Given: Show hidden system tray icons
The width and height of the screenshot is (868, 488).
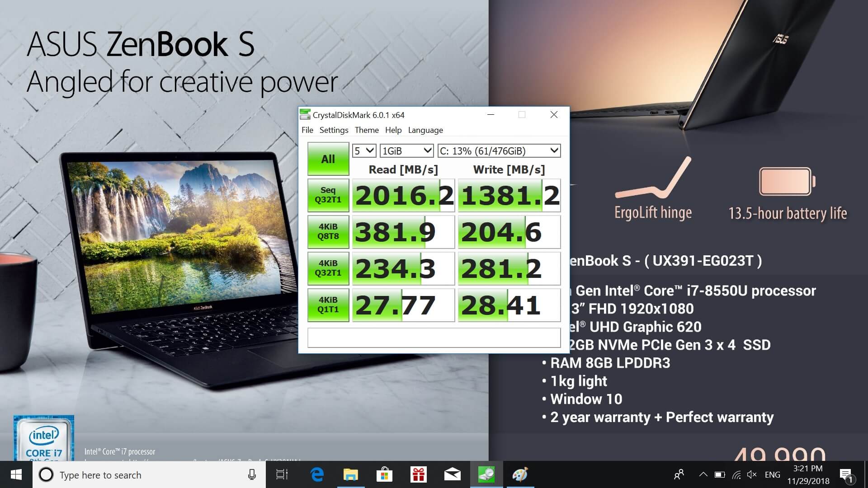Looking at the screenshot, I should [x=703, y=474].
